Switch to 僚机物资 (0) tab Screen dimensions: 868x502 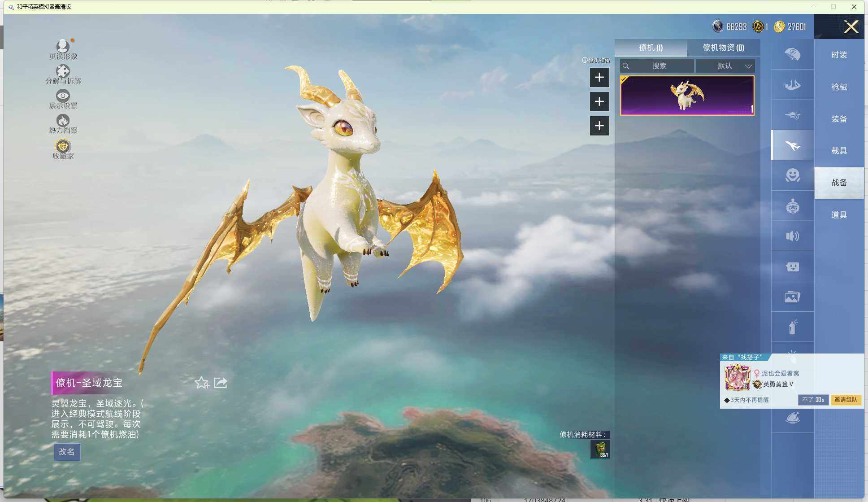723,48
